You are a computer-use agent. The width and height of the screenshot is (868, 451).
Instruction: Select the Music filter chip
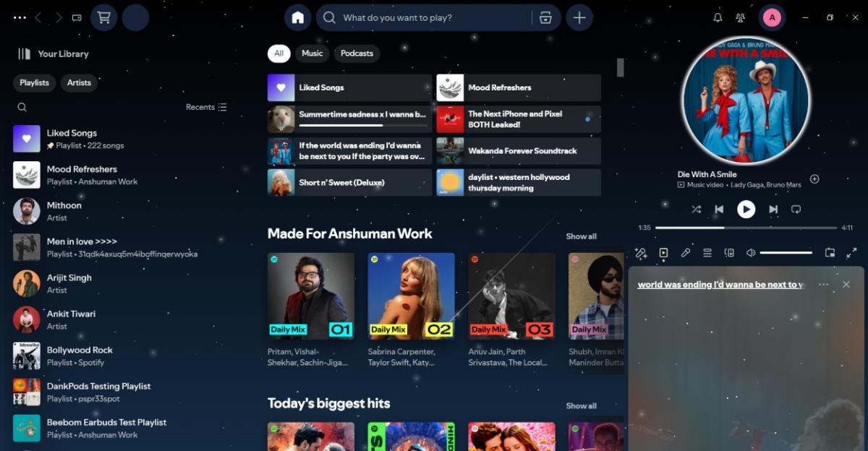[x=312, y=53]
